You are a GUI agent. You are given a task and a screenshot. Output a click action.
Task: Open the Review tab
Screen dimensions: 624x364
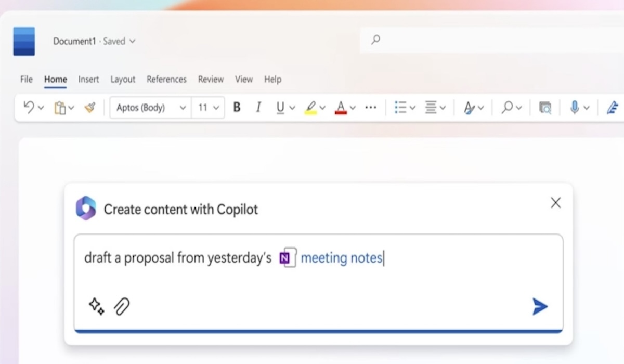(x=211, y=80)
